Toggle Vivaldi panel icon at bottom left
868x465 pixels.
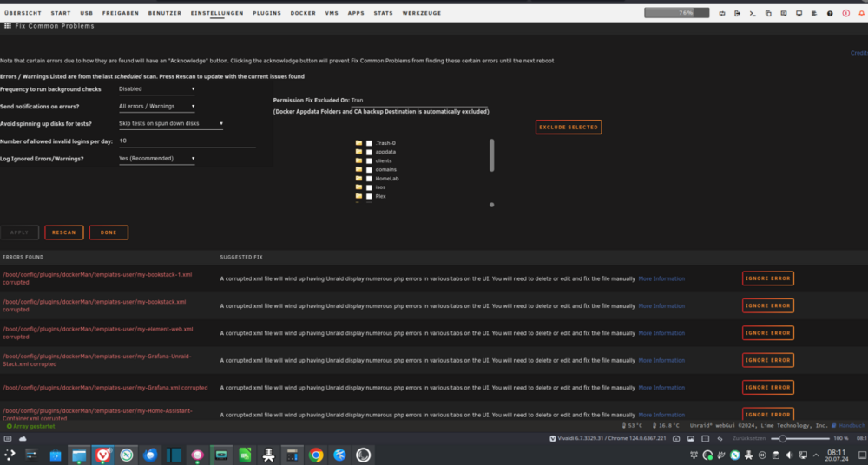tap(8, 438)
